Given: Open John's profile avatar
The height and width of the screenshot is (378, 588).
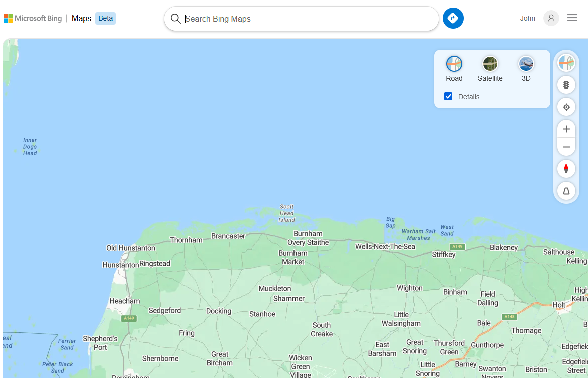Looking at the screenshot, I should pos(551,18).
